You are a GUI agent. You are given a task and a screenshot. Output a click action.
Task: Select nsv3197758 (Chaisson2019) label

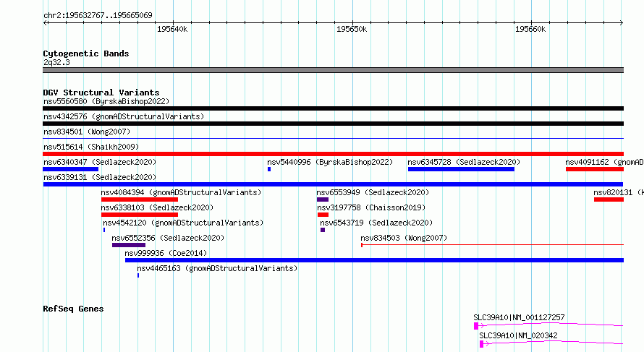371,207
